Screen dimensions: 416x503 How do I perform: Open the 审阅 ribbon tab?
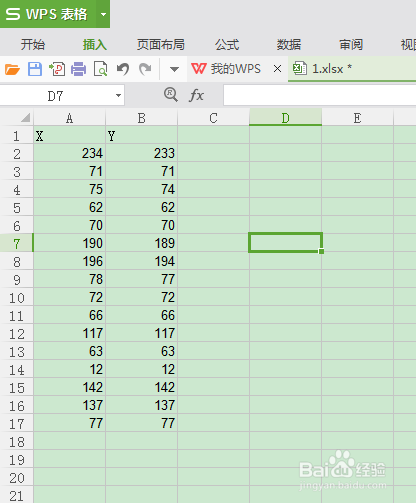coord(351,44)
